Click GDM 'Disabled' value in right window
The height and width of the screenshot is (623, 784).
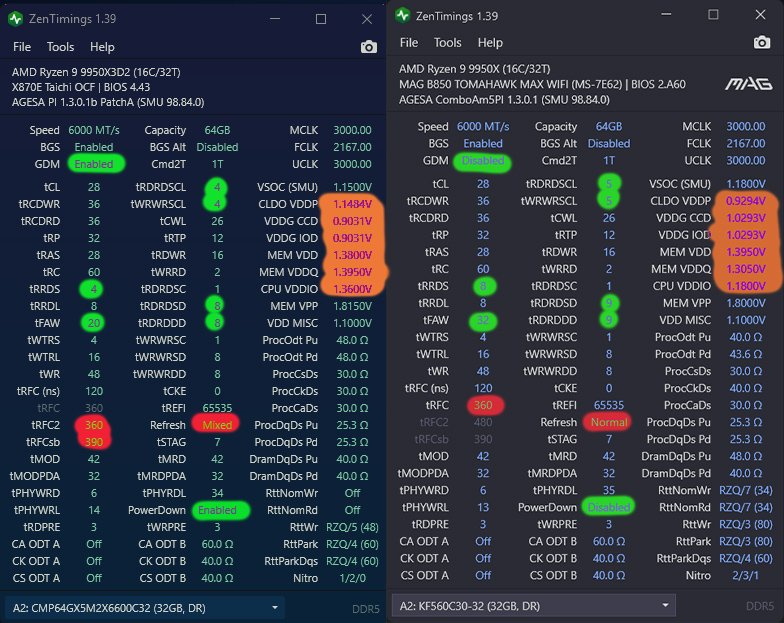pyautogui.click(x=483, y=160)
